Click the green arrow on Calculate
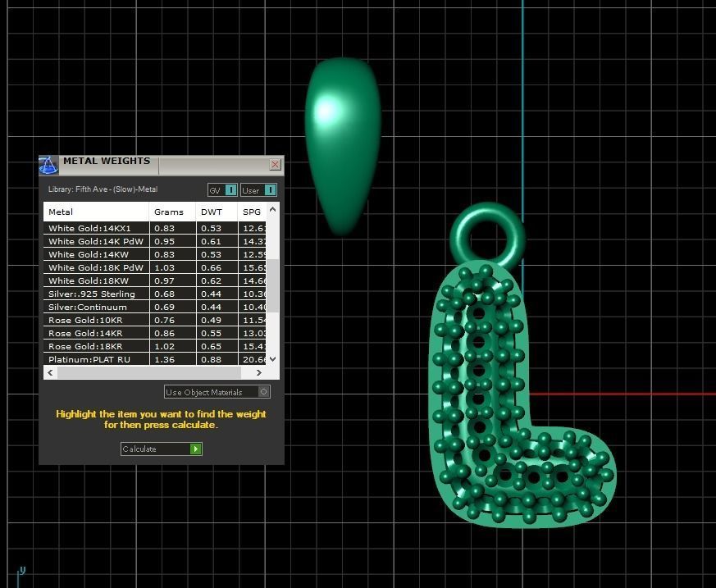Screen dimensions: 716x588 click(x=195, y=449)
